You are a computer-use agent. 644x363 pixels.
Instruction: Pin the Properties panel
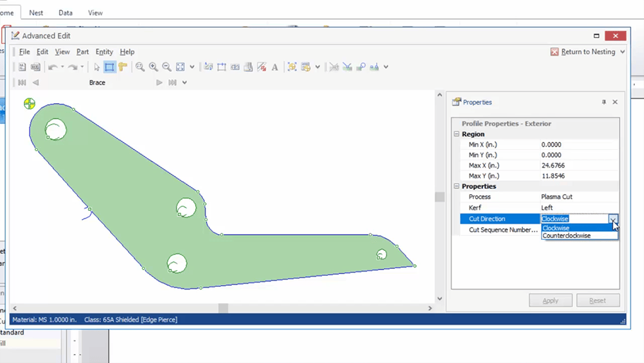tap(604, 103)
